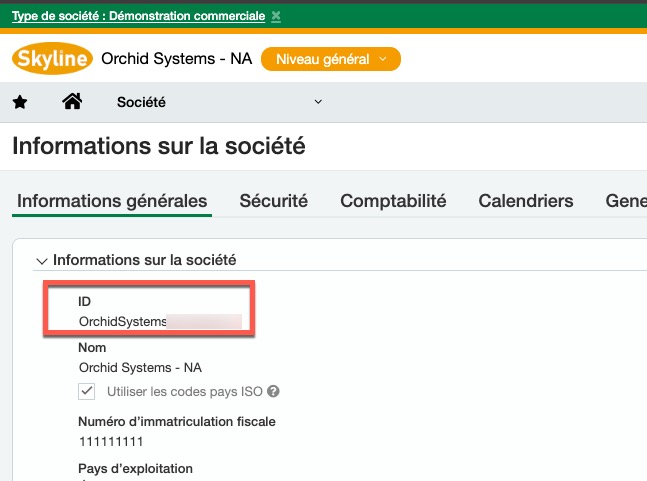Image resolution: width=647 pixels, height=481 pixels.
Task: Open favorites with the star icon
Action: coord(20,102)
